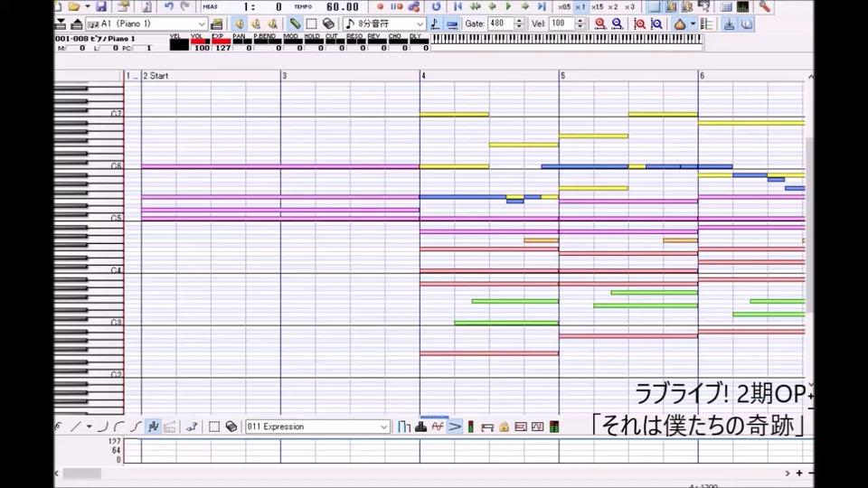The width and height of the screenshot is (868, 488).
Task: Click the fast rewind double-arrow button
Action: [475, 6]
